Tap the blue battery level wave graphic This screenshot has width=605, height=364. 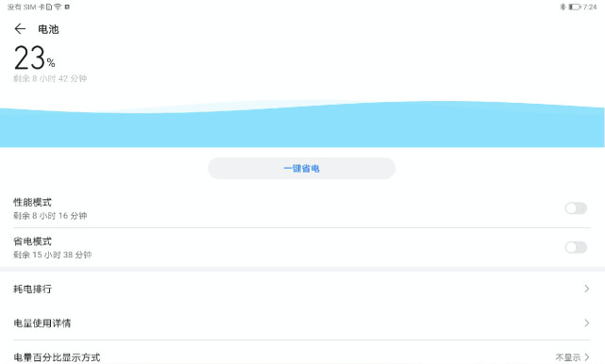coord(302,124)
